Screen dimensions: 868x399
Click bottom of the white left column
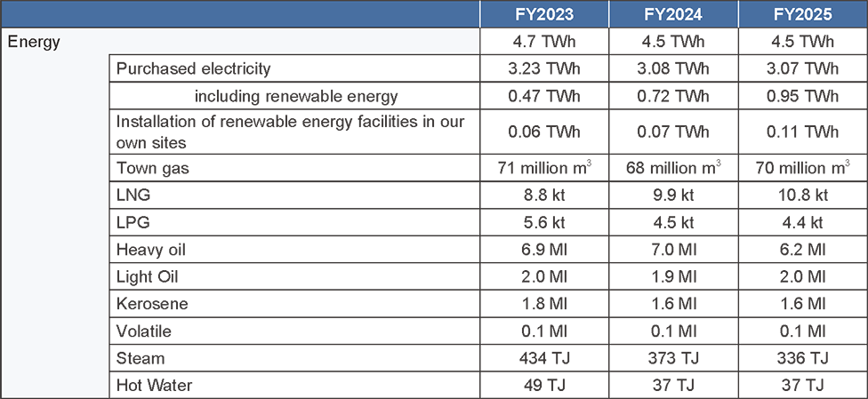point(54,389)
